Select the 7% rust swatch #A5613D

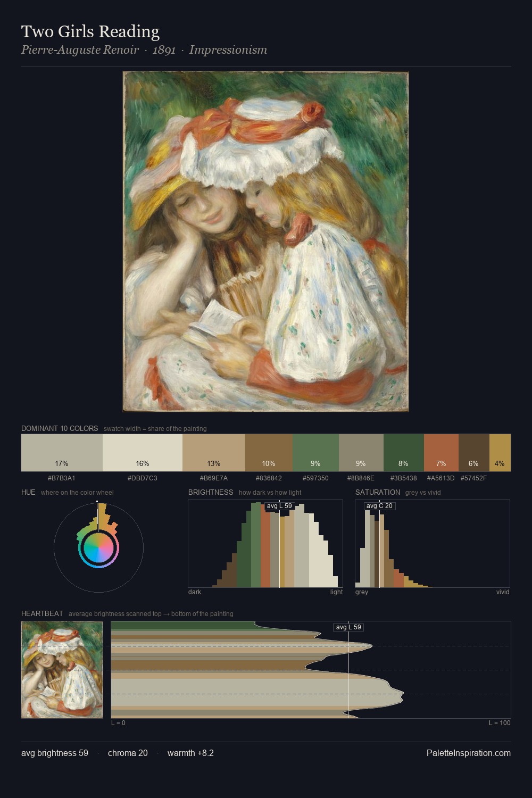point(441,453)
